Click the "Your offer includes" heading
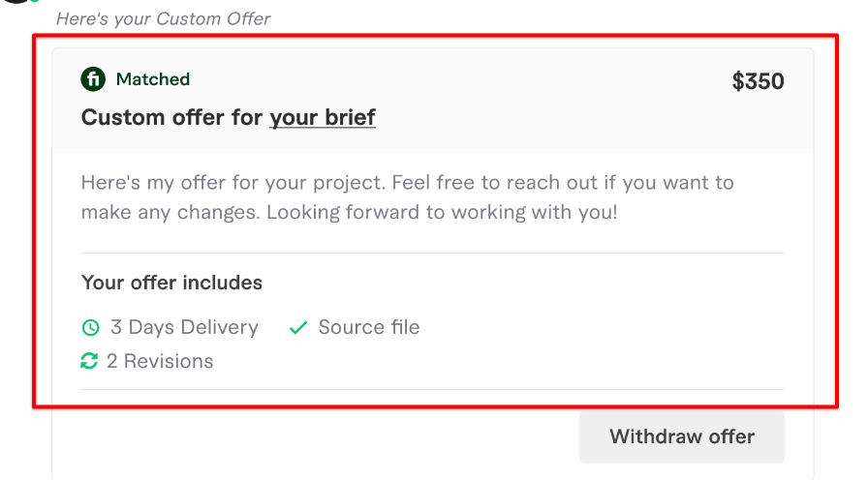The width and height of the screenshot is (868, 480). click(x=171, y=284)
